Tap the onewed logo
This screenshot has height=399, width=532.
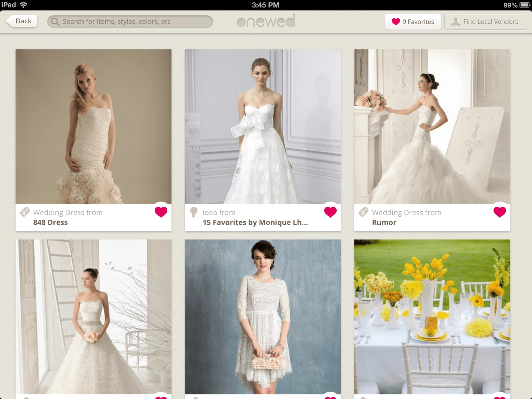coord(266,21)
